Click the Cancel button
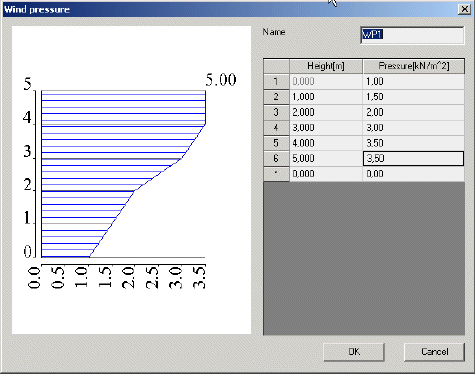475x374 pixels. point(434,352)
